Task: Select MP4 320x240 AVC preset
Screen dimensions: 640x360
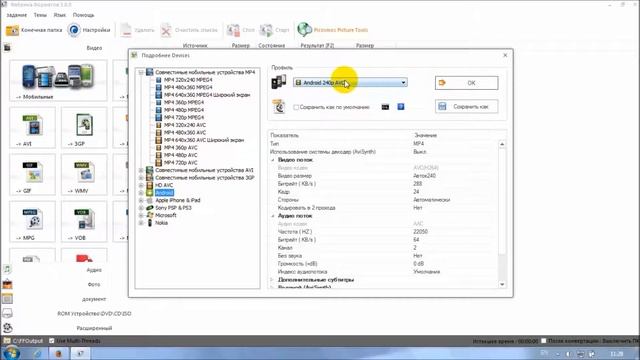Action: [185, 125]
